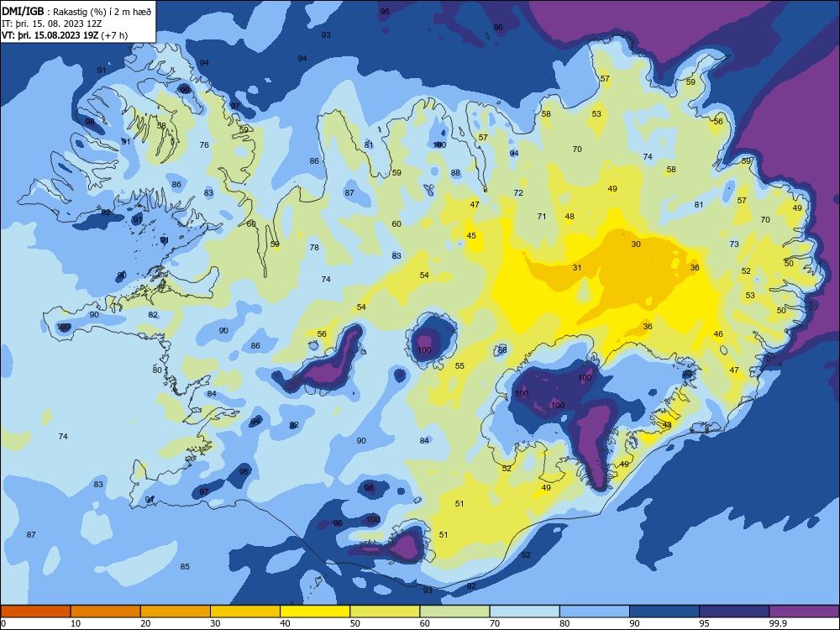
Task: Pick the 50–60 yellow-green legend swatch
Action: pos(385,612)
